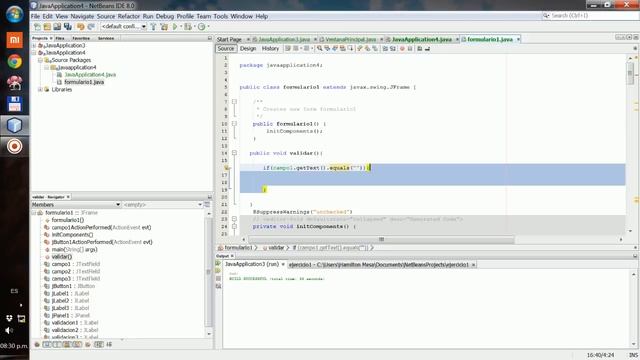Viewport: 640px width, 360px height.
Task: Click the Windows Start orb
Action: (x=14, y=14)
